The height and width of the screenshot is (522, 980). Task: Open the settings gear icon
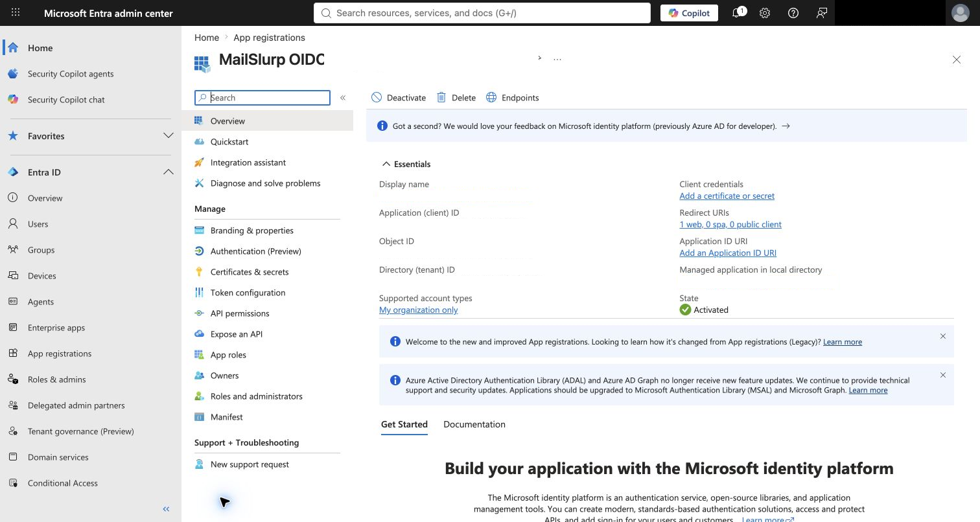765,13
